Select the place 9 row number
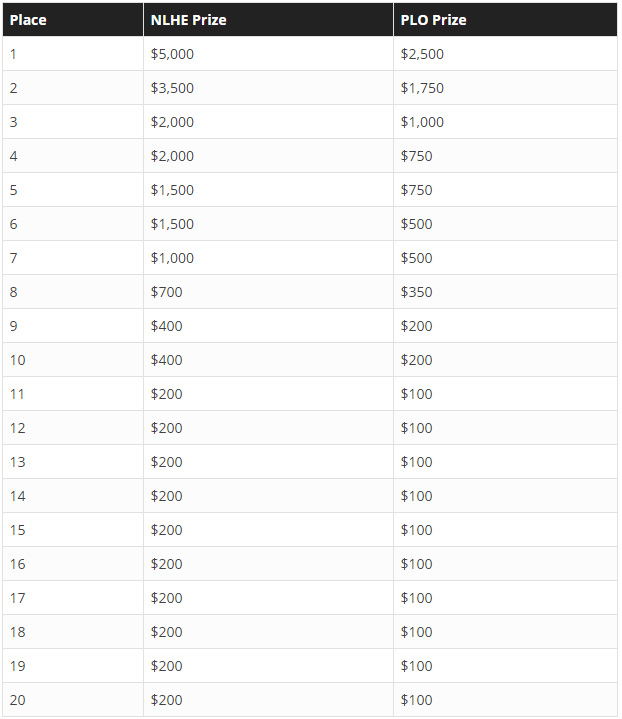The height and width of the screenshot is (719, 622). (14, 326)
